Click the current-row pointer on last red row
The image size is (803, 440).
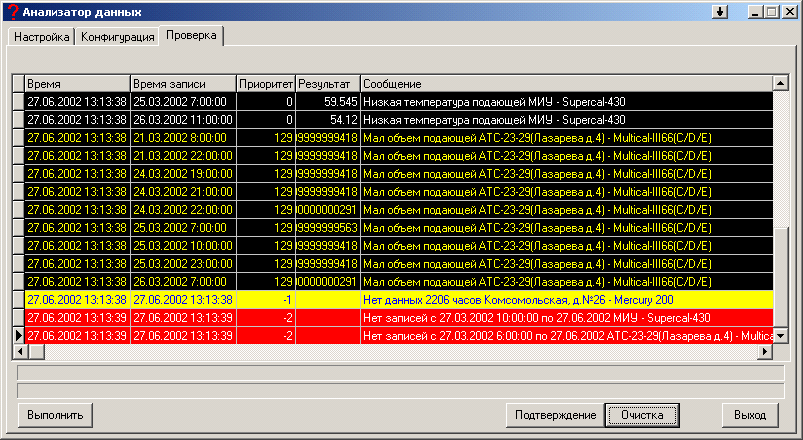click(18, 336)
